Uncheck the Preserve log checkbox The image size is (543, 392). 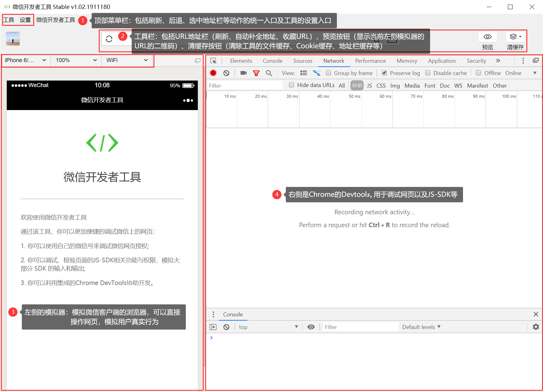[384, 73]
